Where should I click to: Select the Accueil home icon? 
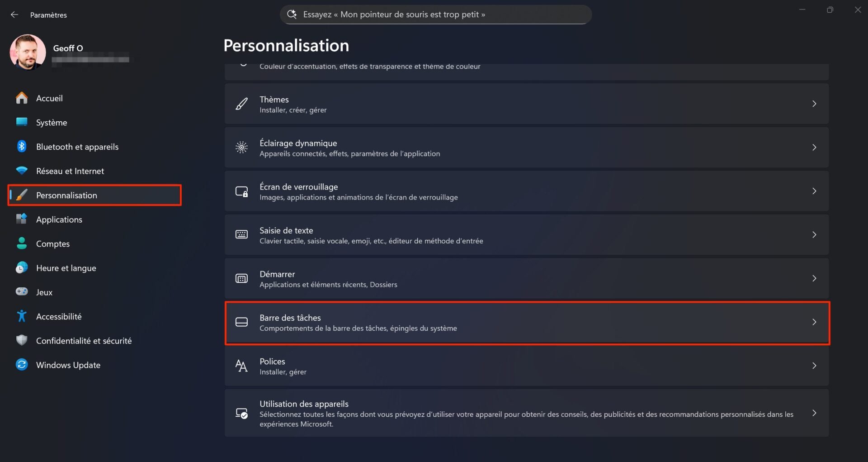22,98
